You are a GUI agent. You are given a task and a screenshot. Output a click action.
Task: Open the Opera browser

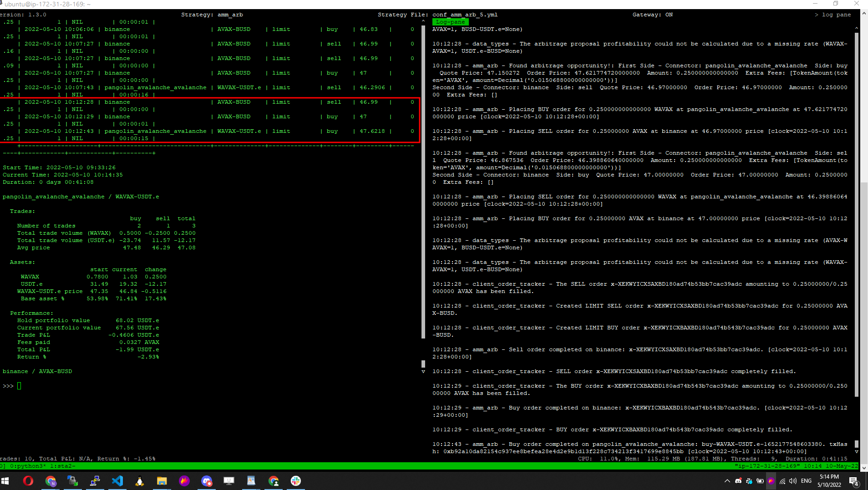[x=28, y=481]
